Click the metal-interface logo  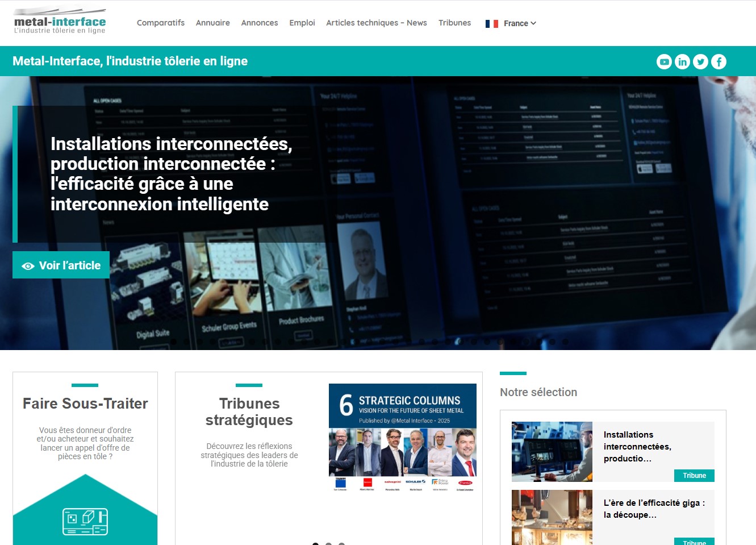(60, 22)
